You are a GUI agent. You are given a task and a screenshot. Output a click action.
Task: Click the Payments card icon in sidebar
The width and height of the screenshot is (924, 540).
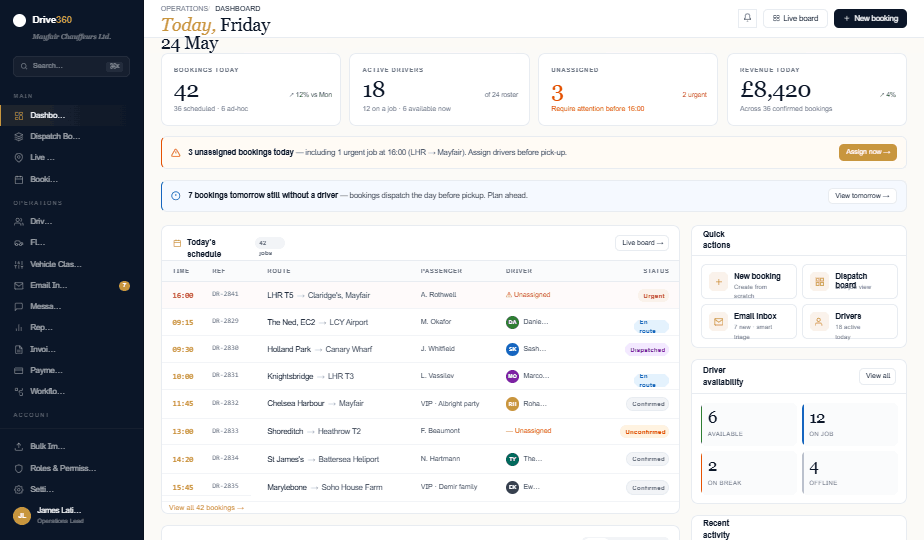tap(19, 371)
